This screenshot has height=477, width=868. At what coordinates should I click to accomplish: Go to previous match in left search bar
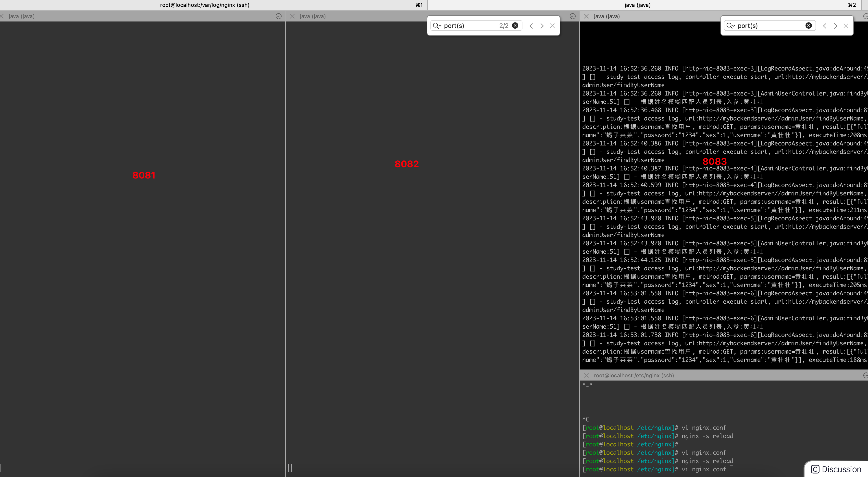[531, 26]
